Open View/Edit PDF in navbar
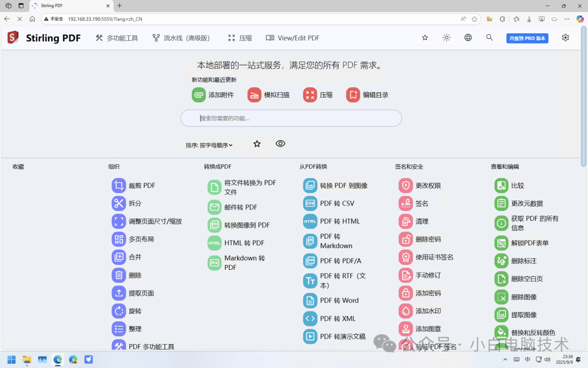This screenshot has height=368, width=588. tap(293, 38)
